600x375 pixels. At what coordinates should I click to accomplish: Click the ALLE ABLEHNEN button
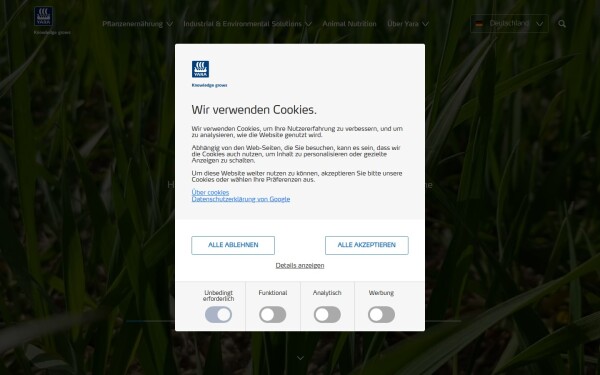[233, 245]
